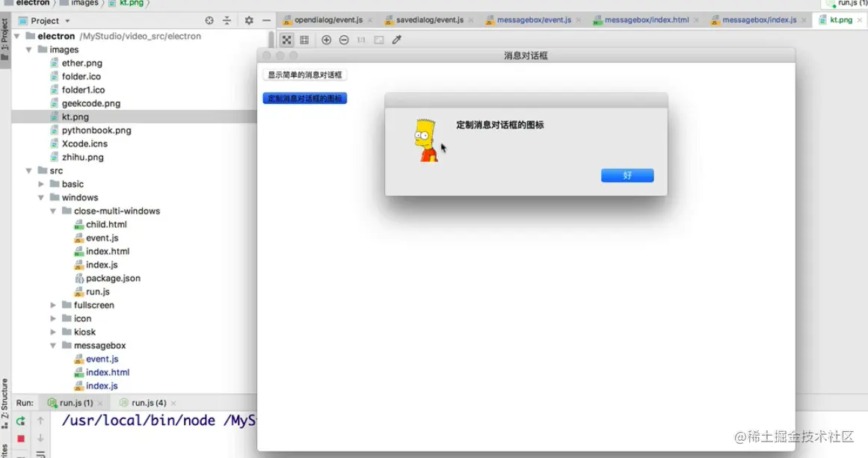Screen dimensions: 868x458
Task: Click 显示简单的消息对话框 button
Action: coord(304,75)
